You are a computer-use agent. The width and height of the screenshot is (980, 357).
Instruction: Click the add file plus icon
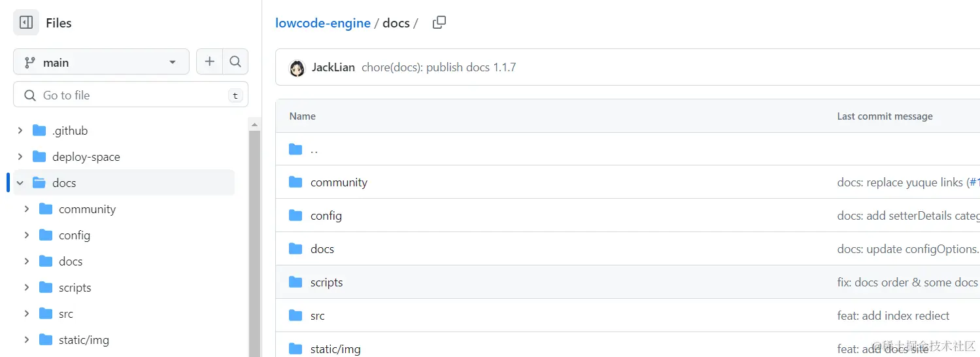(209, 61)
